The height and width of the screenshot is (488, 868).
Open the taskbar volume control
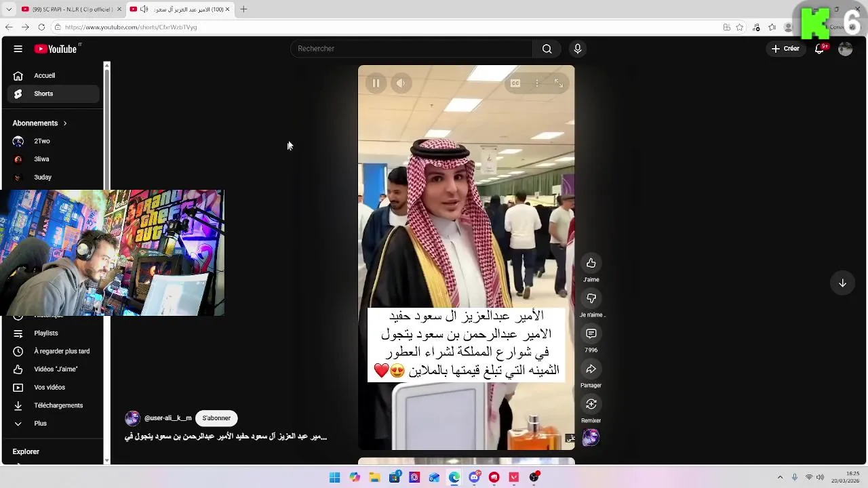click(821, 477)
